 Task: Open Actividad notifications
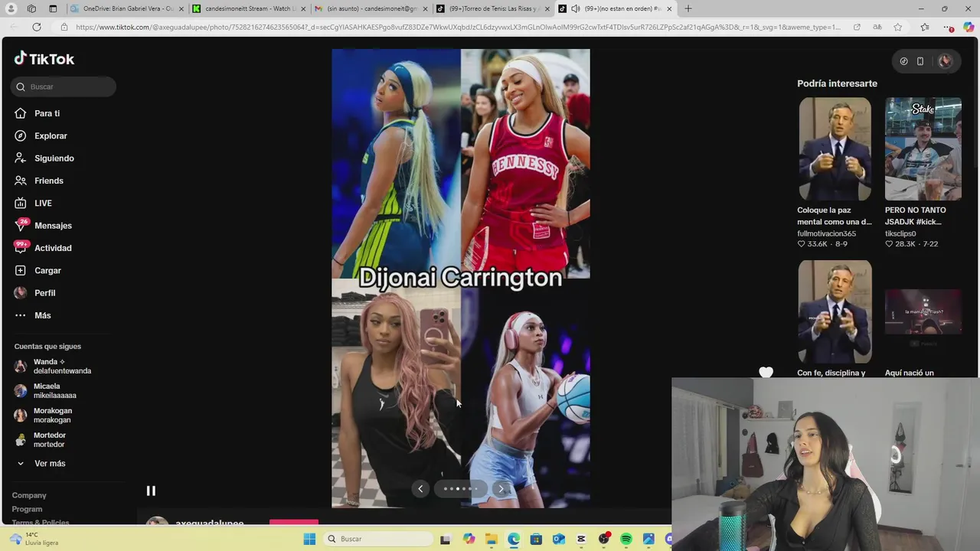(x=53, y=248)
